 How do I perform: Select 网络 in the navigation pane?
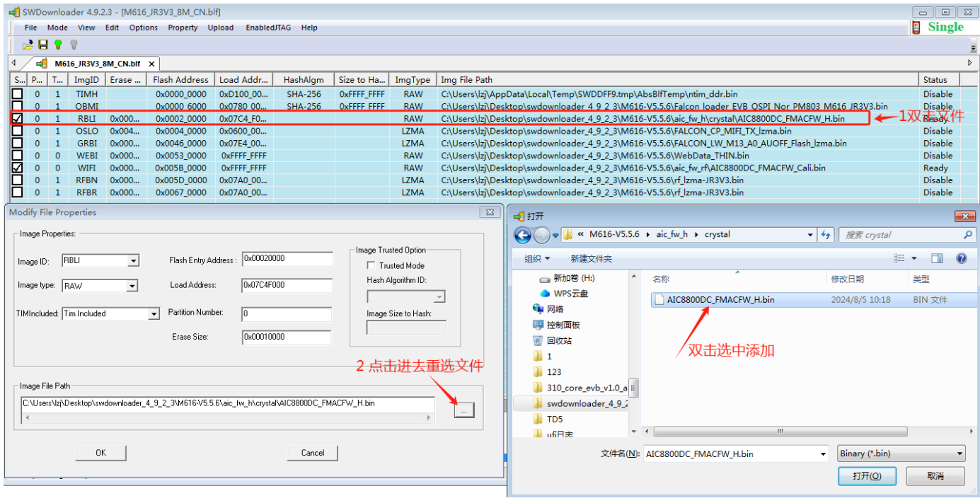pyautogui.click(x=549, y=309)
